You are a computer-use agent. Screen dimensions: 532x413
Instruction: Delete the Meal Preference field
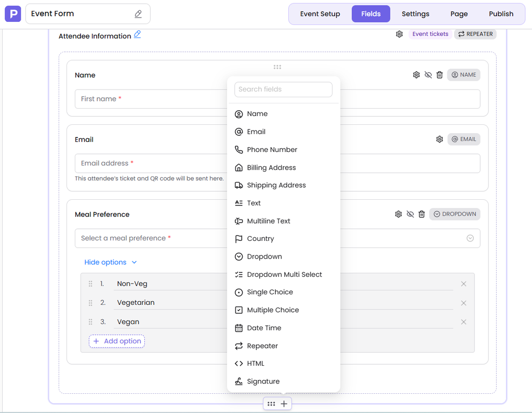(x=421, y=214)
